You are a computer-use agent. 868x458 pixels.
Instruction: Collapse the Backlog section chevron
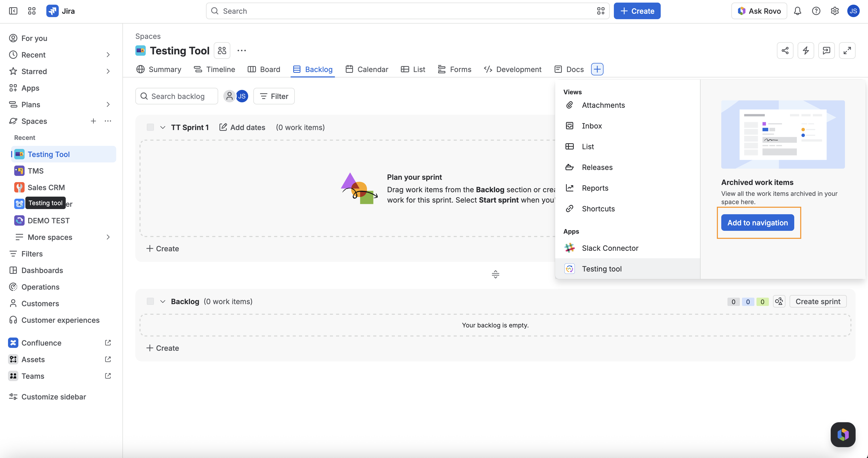pos(163,301)
